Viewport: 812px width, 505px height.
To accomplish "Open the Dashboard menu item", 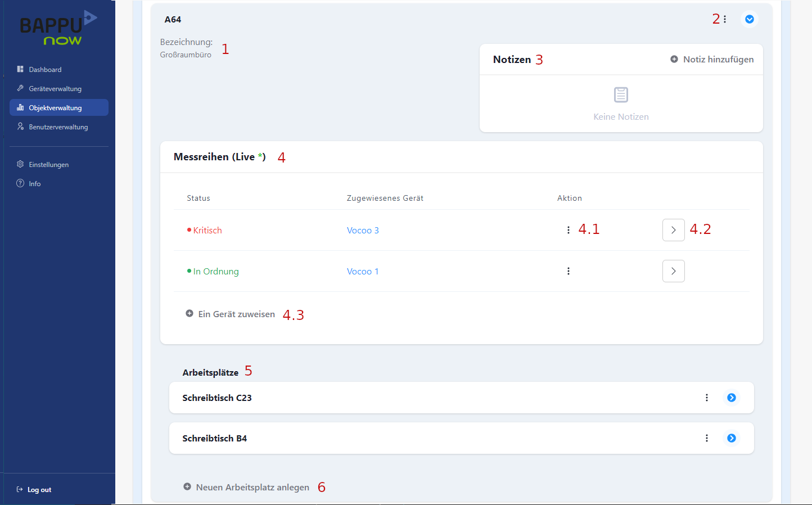I will click(59, 69).
